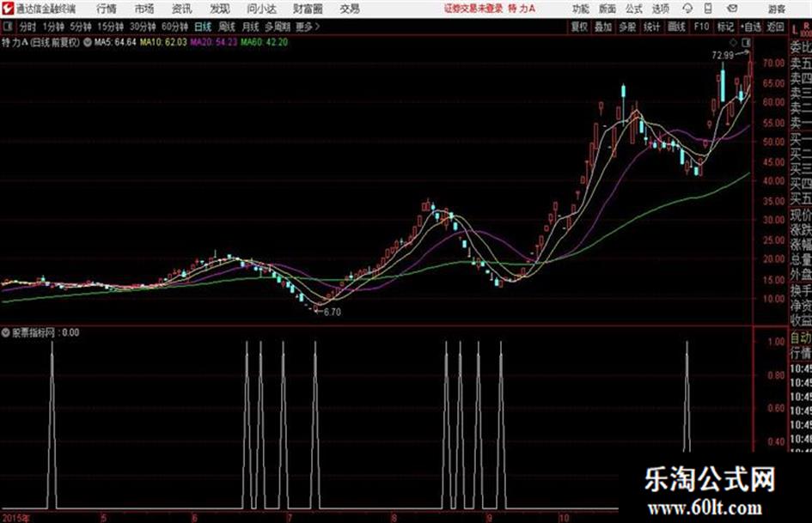Click the 游客 user account label
Screen dimensions: 812x523
click(x=776, y=9)
